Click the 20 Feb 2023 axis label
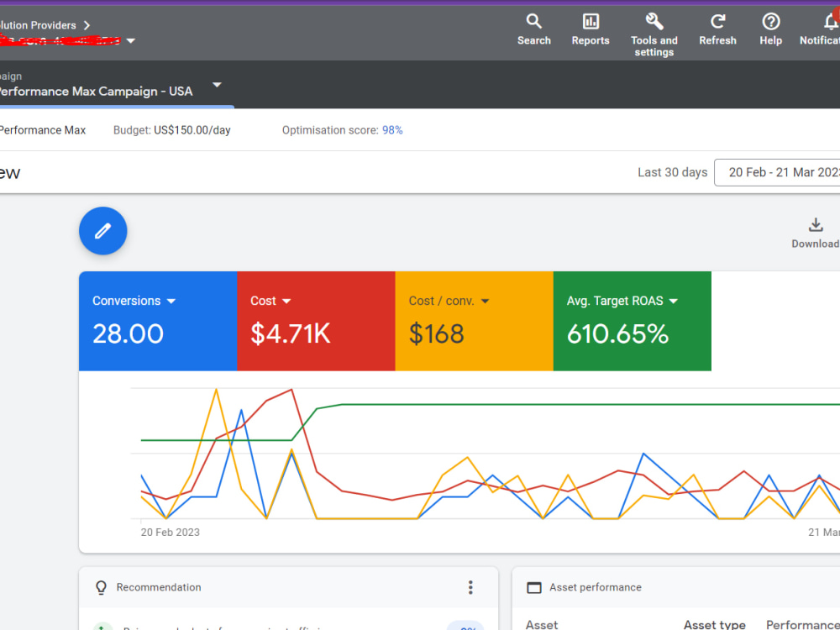The width and height of the screenshot is (840, 630). (x=171, y=532)
